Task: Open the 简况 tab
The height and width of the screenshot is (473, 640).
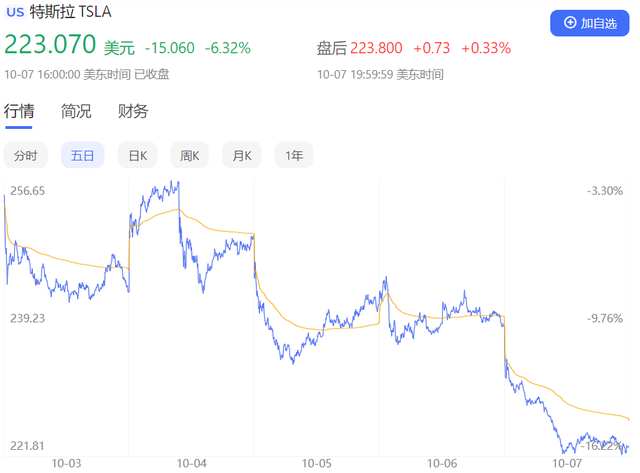Action: click(x=76, y=111)
